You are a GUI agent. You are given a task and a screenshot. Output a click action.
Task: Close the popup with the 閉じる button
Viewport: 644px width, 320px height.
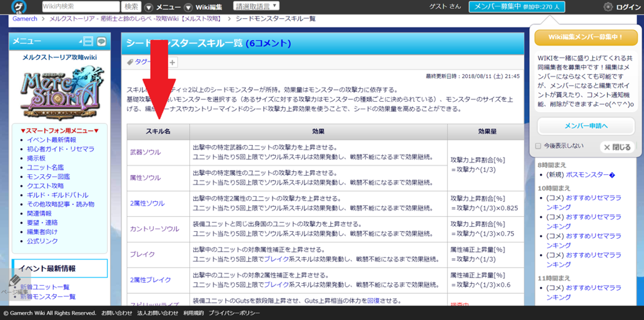pos(618,147)
